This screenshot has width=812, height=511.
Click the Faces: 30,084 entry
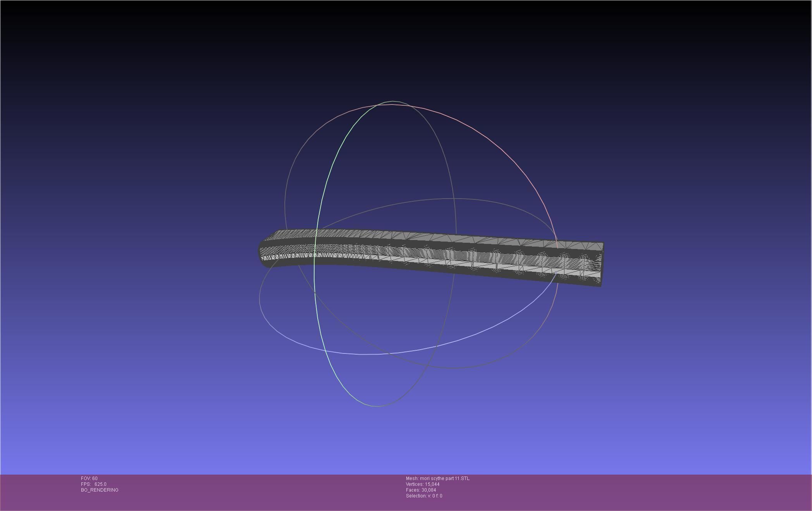(421, 490)
